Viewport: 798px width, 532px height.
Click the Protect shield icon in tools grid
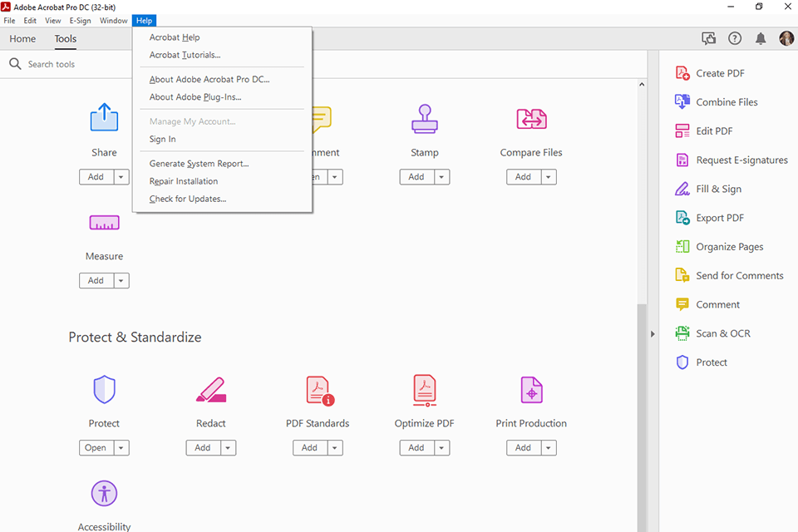point(105,390)
